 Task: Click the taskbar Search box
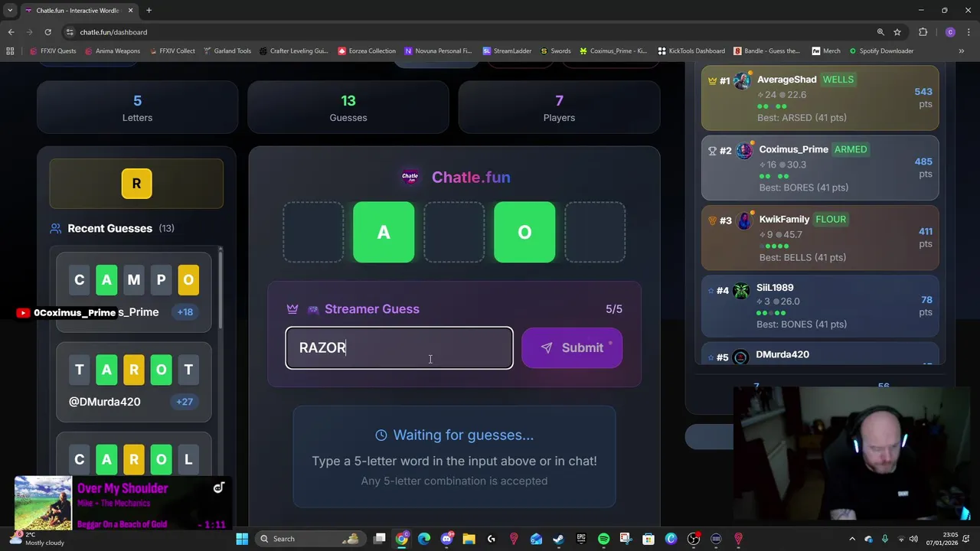pyautogui.click(x=310, y=539)
